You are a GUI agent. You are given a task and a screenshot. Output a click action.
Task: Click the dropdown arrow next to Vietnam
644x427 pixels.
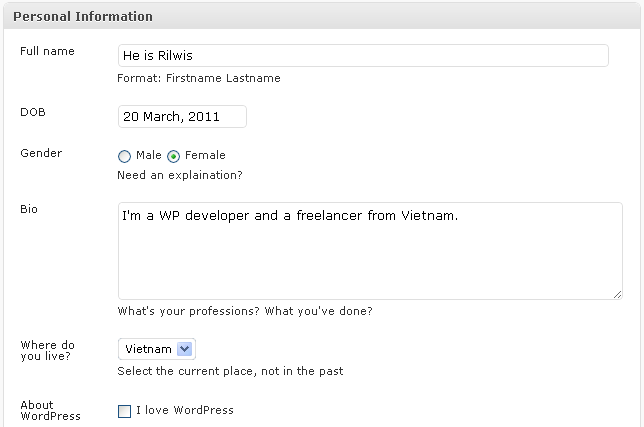coord(184,349)
